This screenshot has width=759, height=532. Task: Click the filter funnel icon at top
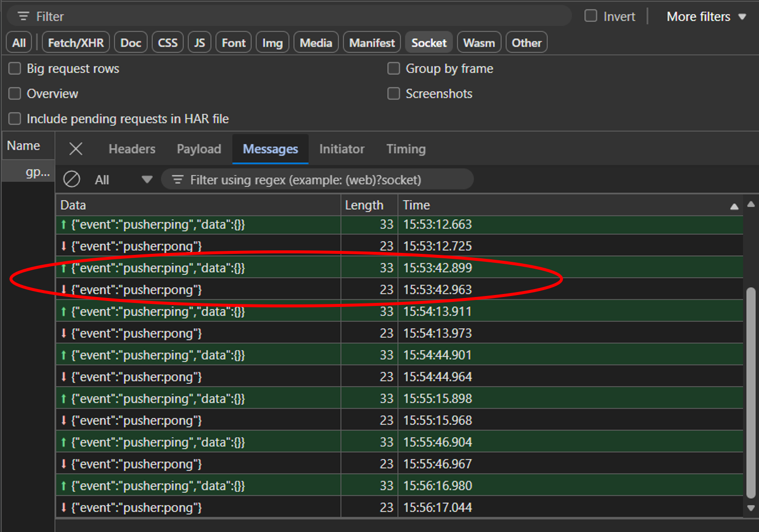coord(23,16)
